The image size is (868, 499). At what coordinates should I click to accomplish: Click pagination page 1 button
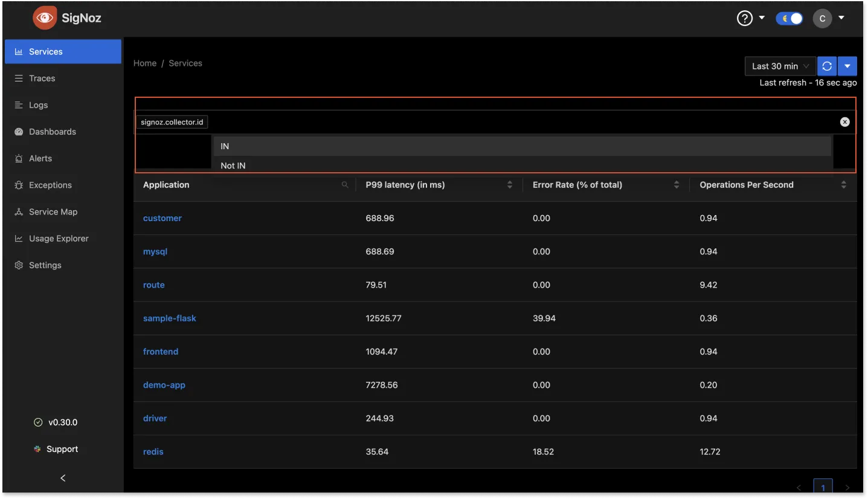coord(823,486)
